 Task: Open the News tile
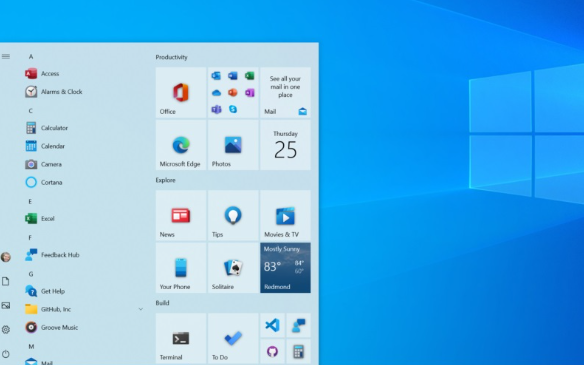point(181,215)
